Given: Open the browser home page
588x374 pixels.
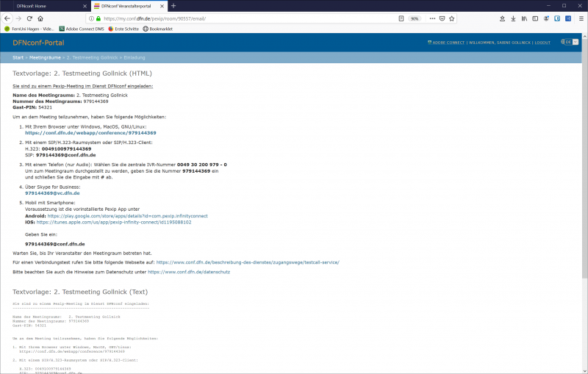Looking at the screenshot, I should 40,18.
